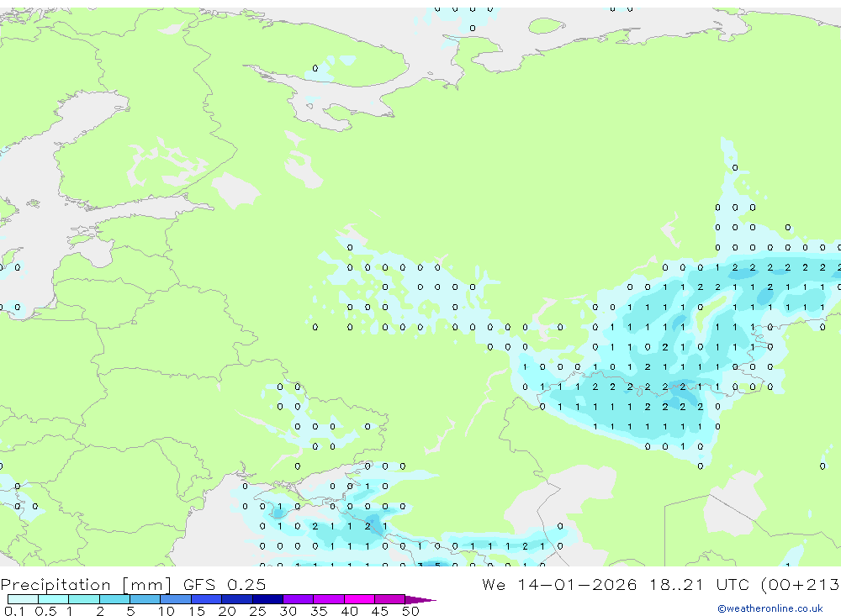The height and width of the screenshot is (616, 841).
Task: Click the '50' legend scale label
Action: 410,611
